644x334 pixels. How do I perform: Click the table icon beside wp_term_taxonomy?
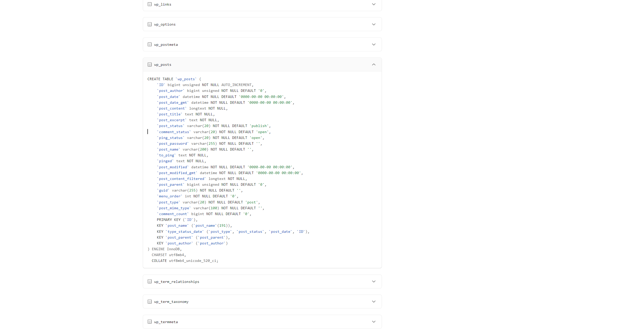click(150, 302)
